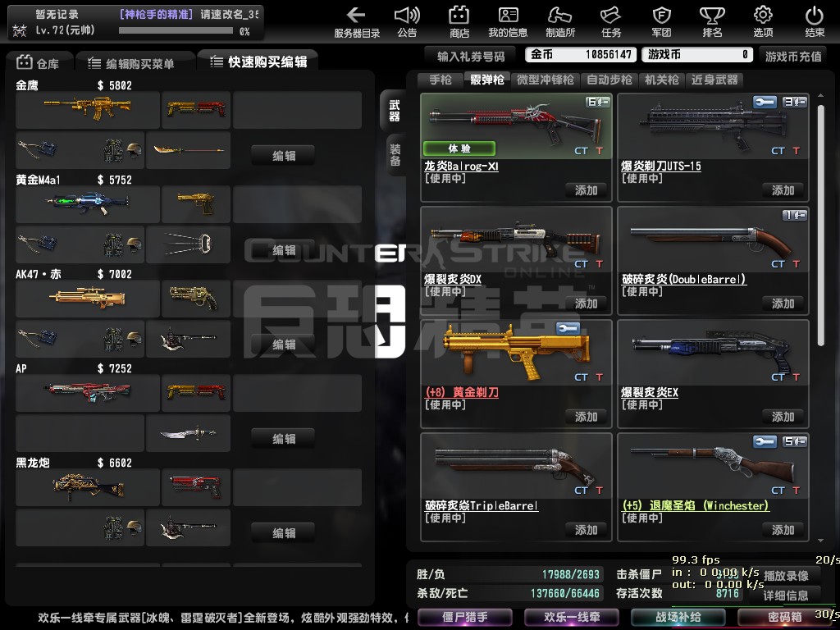
Task: Click the 输入礼券号码 button
Action: click(470, 57)
